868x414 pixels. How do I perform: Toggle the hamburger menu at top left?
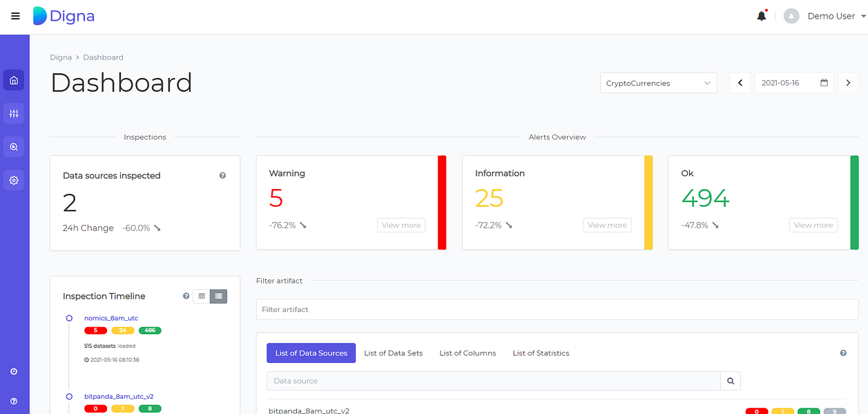click(15, 16)
